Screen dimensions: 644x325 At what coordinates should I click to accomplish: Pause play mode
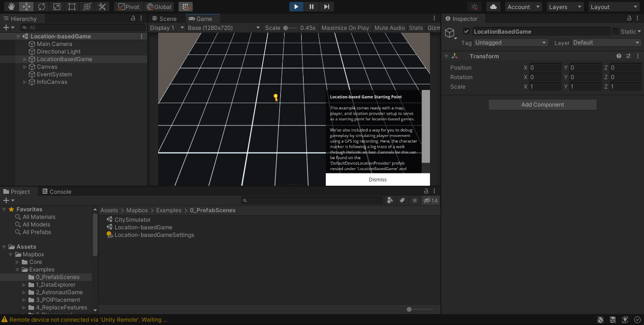pyautogui.click(x=311, y=7)
